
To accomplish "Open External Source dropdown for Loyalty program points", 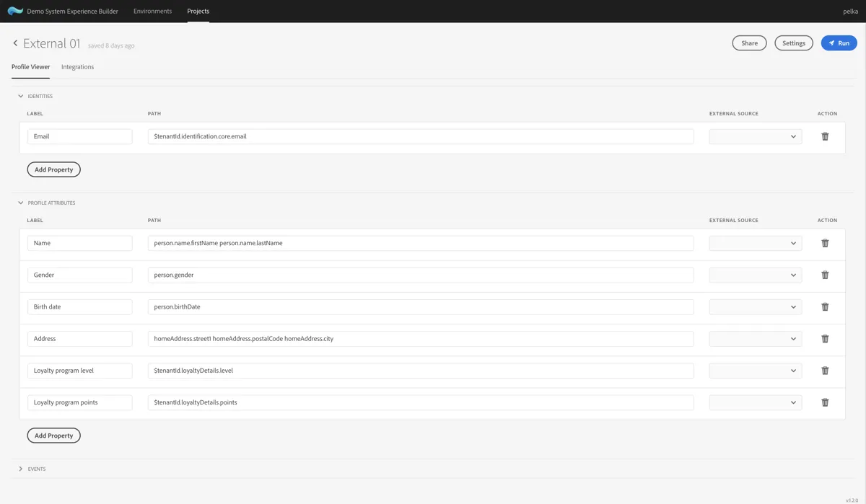I will click(756, 402).
